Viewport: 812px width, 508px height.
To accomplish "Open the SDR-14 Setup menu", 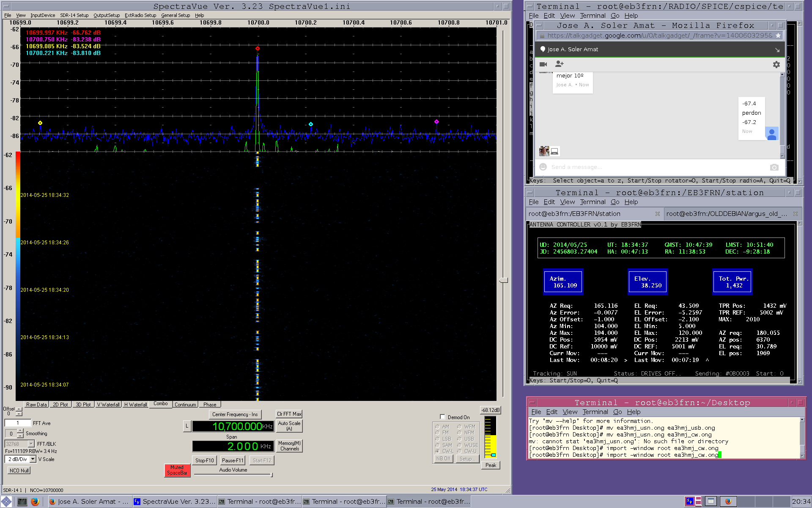I will pyautogui.click(x=74, y=15).
